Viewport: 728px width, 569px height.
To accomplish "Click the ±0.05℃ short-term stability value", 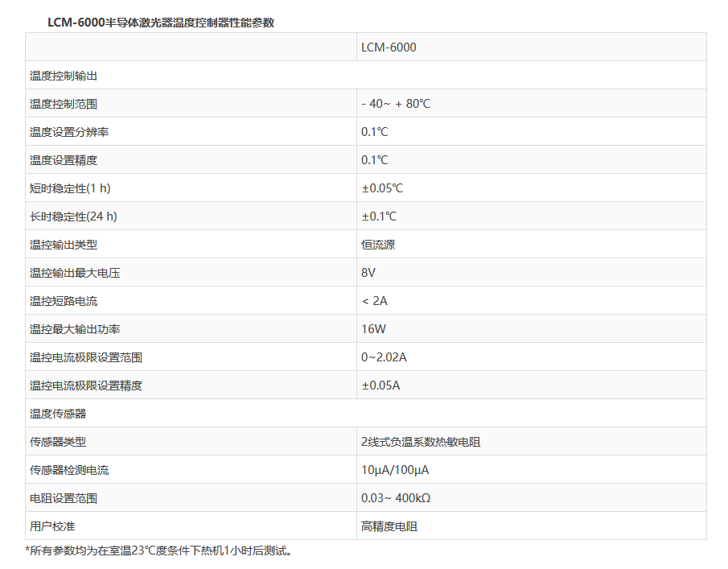I will click(382, 188).
